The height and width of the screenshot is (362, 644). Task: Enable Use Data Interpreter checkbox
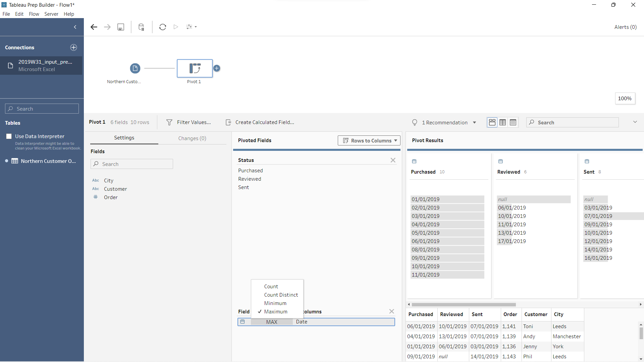pyautogui.click(x=9, y=136)
